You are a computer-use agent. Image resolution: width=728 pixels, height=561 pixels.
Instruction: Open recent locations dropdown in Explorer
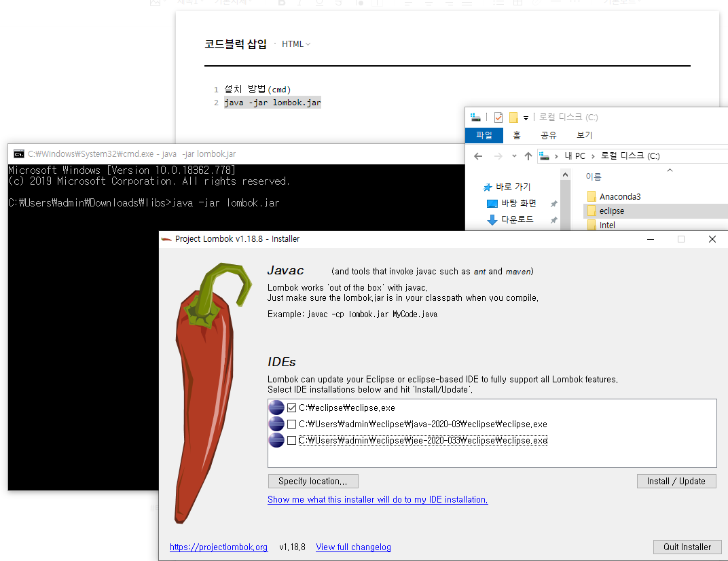514,156
